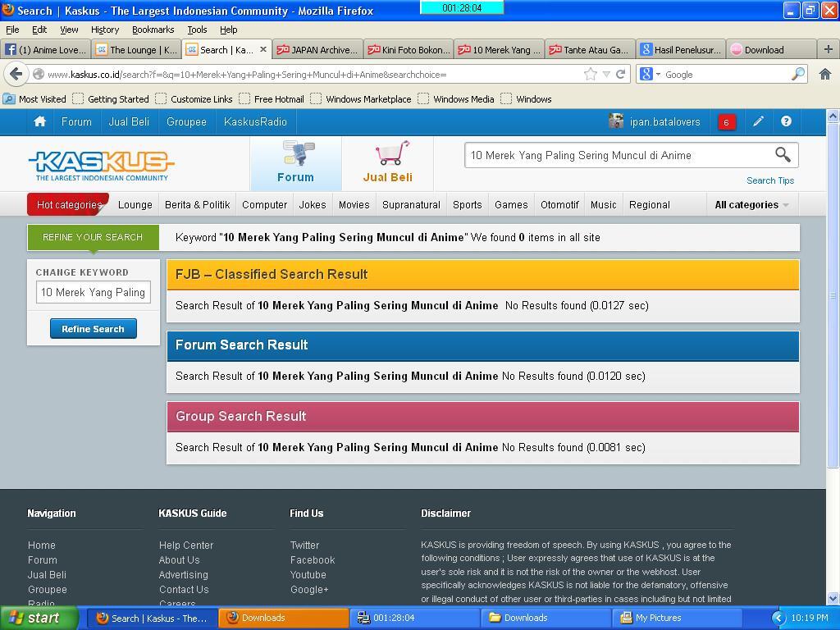Open the Kaskus home icon in blue navbar
840x630 pixels.
39,121
